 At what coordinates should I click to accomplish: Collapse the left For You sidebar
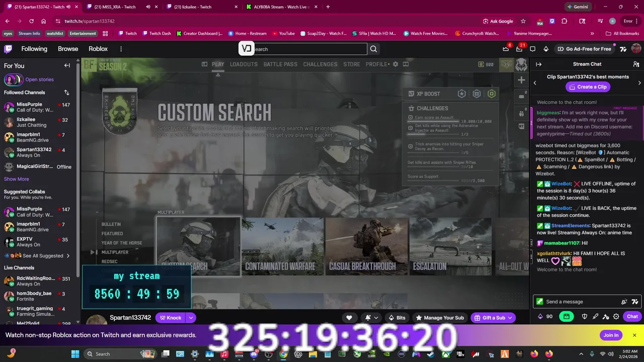67,65
